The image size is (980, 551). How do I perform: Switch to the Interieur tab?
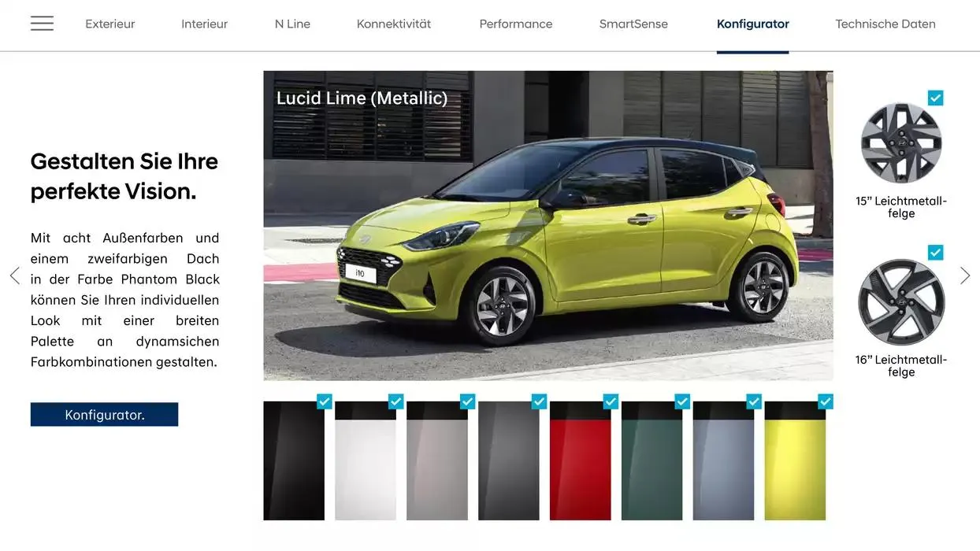[204, 24]
